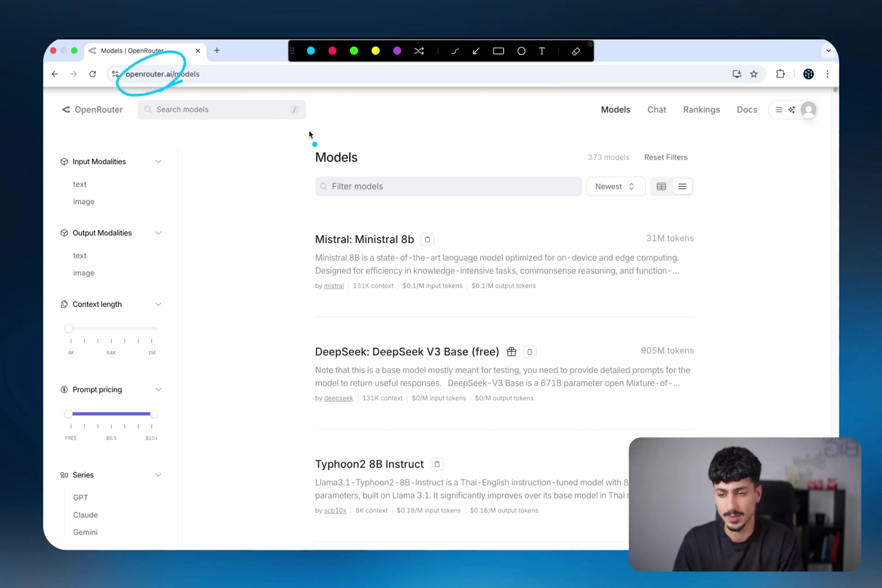Open the Rankings nav item
882x588 pixels.
(701, 109)
